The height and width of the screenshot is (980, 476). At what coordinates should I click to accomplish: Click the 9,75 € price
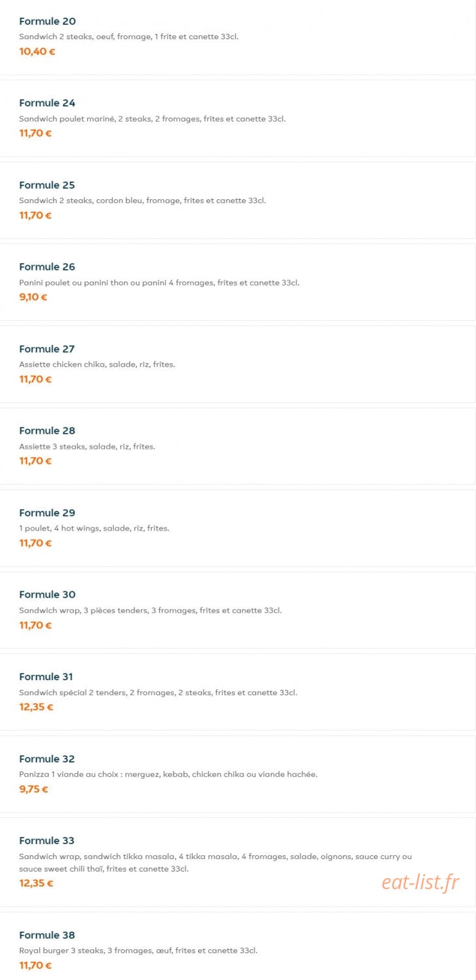pos(34,789)
